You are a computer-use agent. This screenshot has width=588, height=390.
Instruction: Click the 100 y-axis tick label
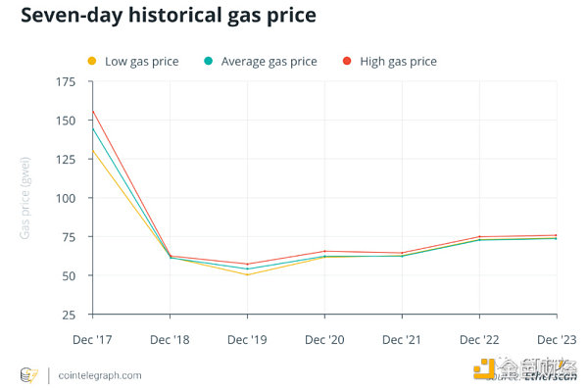point(66,198)
